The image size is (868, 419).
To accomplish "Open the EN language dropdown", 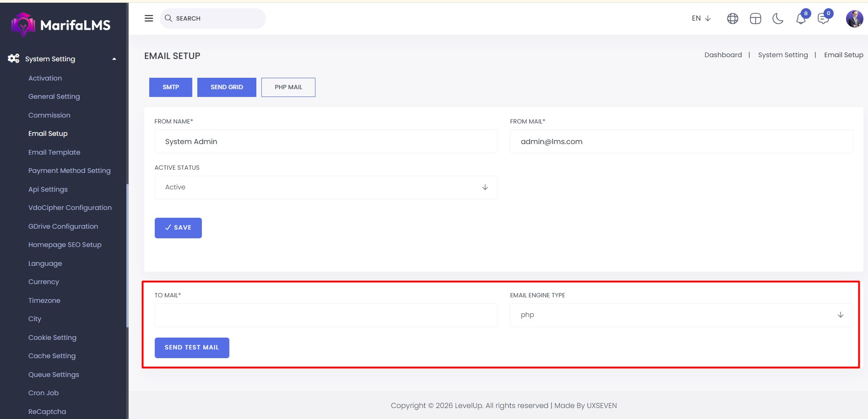I will (x=701, y=18).
